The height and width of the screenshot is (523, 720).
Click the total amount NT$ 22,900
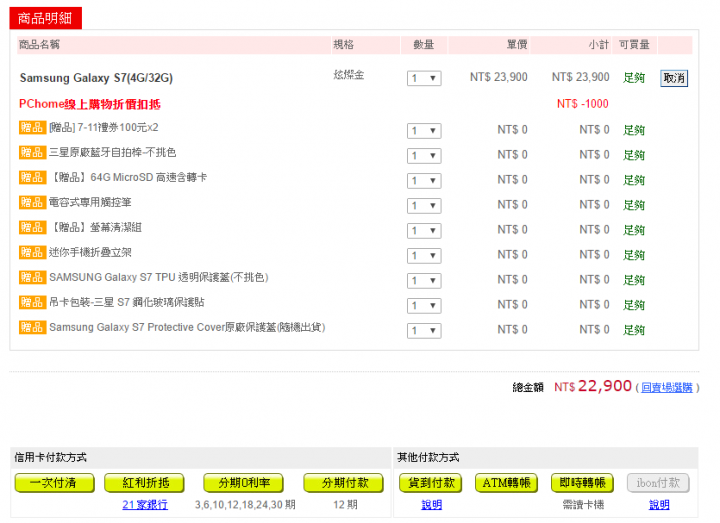(x=593, y=386)
